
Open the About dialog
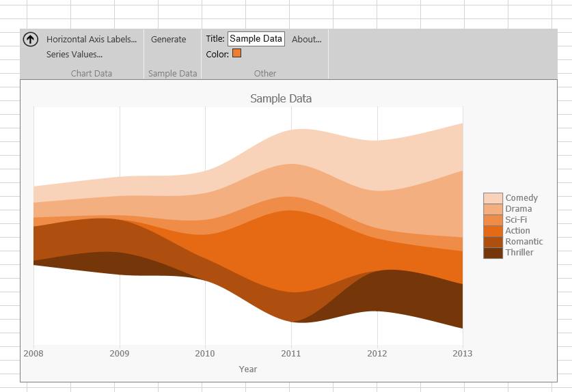pos(306,40)
